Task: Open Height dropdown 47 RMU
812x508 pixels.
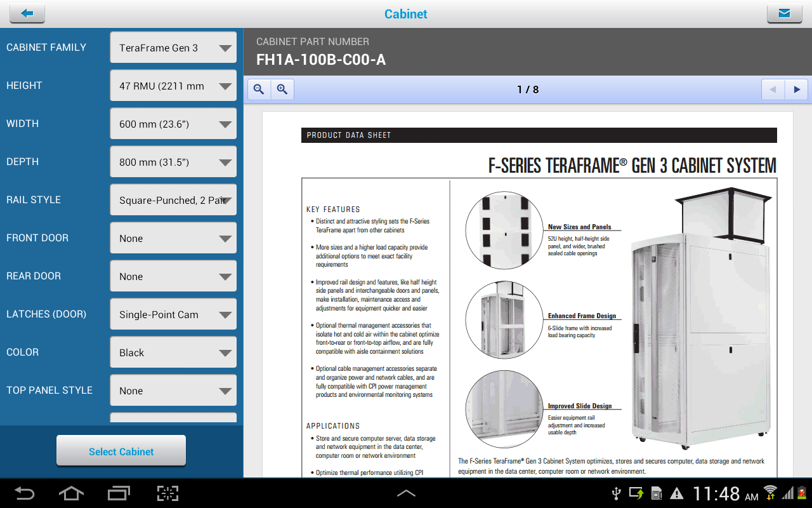Action: pos(173,86)
